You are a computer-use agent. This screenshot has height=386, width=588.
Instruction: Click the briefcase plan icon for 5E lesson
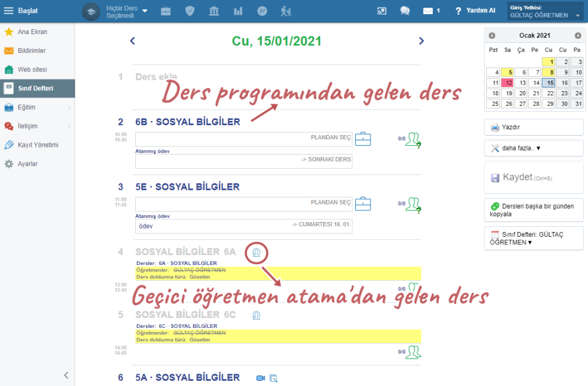tap(363, 204)
